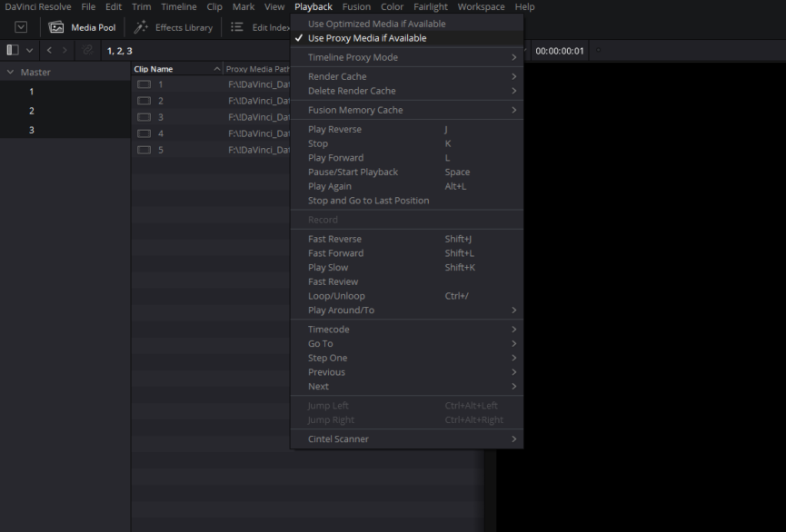Click the clip icon next to clip 4
The height and width of the screenshot is (532, 786).
click(x=144, y=133)
